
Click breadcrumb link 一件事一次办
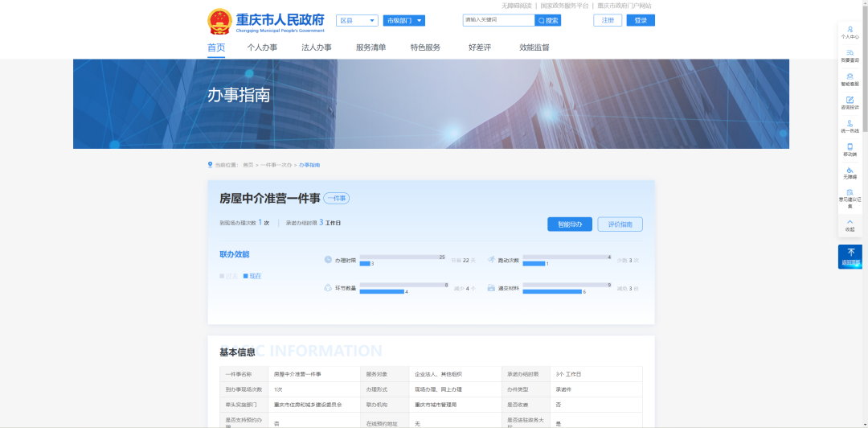(276, 165)
